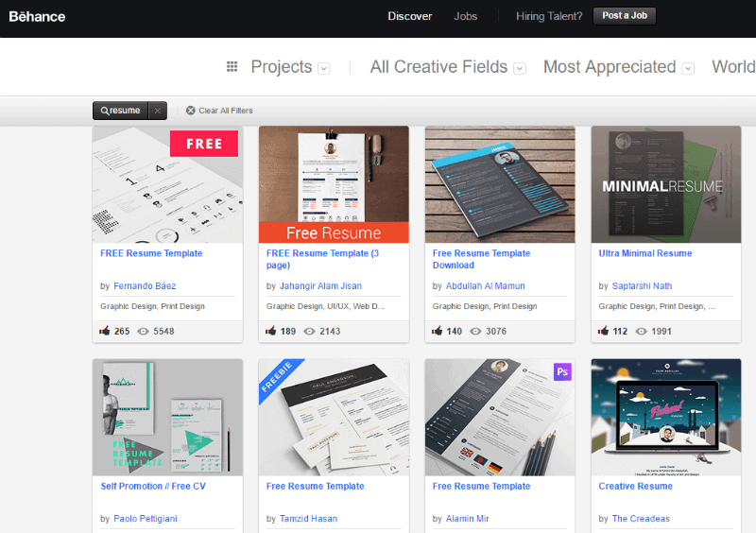
Task: Click the eye views icon showing 3076
Action: point(476,332)
